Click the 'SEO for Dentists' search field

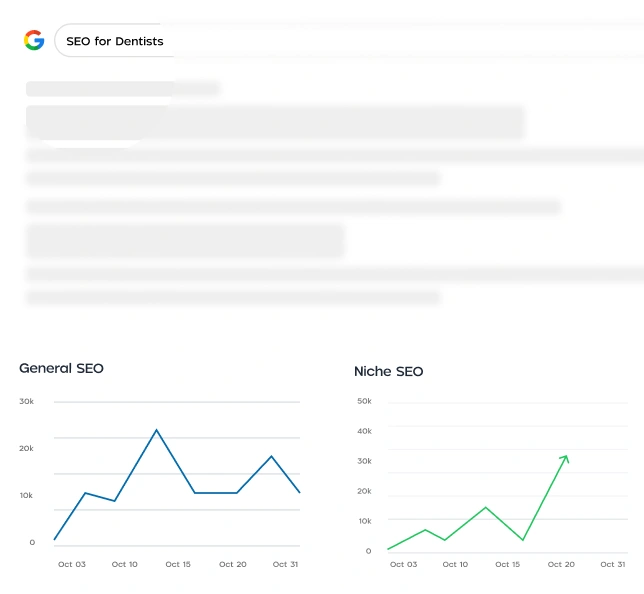tap(114, 41)
